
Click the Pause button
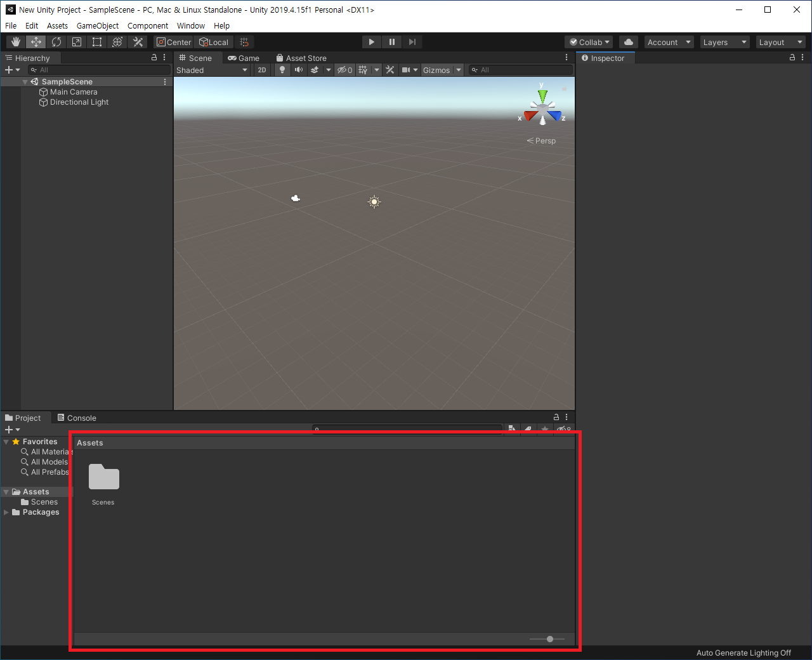(x=392, y=42)
